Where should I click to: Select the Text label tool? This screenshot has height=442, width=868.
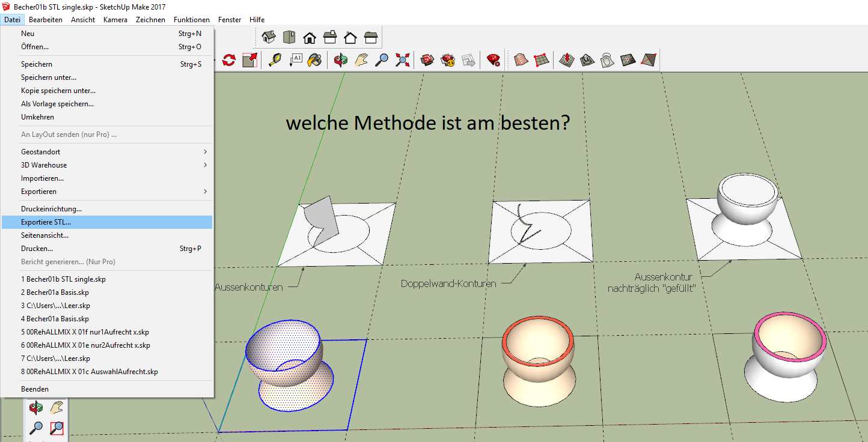tap(296, 60)
